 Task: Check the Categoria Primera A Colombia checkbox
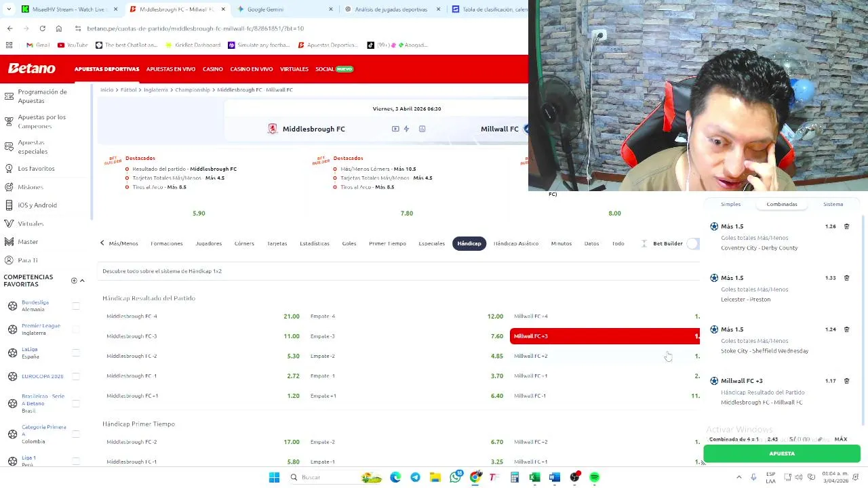(x=76, y=434)
